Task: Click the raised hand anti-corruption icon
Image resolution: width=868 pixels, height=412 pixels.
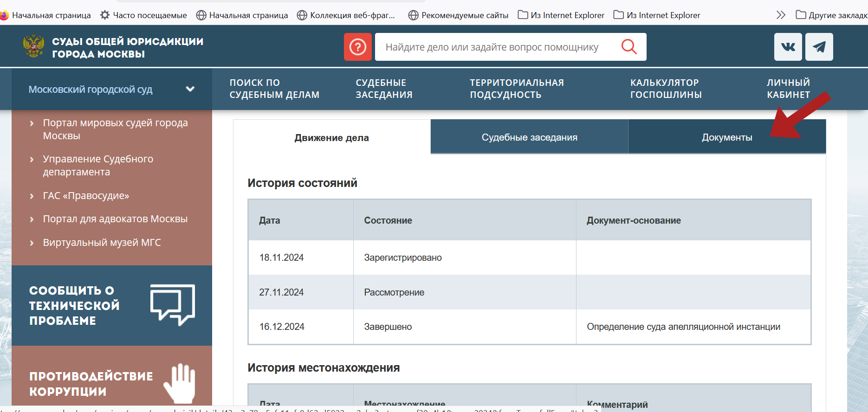Action: coord(180,383)
